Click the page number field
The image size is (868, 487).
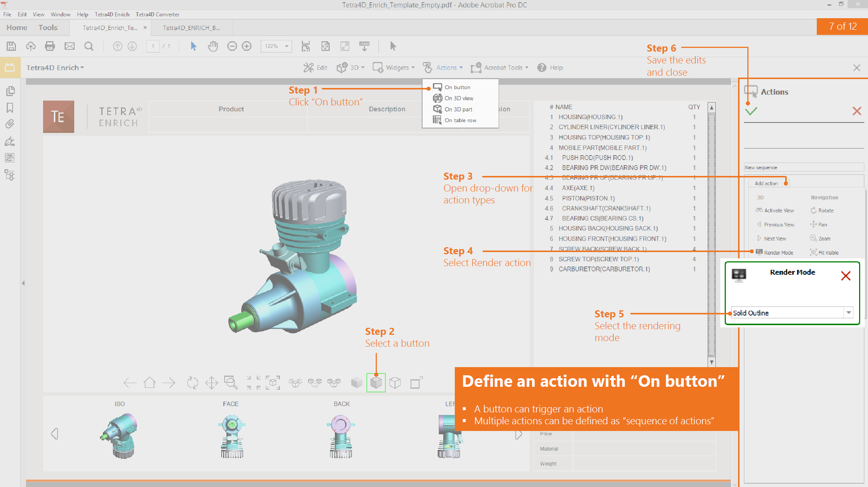click(x=153, y=46)
